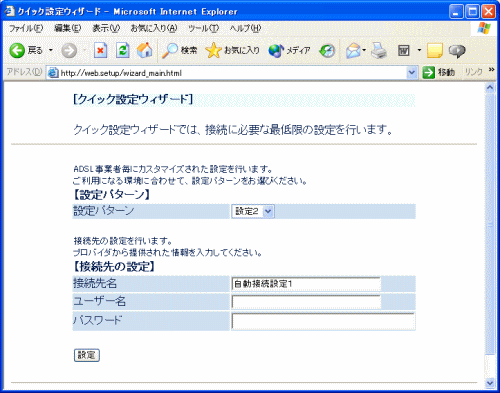Open the お気に入り(A) menu
This screenshot has width=500, height=393.
(154, 29)
